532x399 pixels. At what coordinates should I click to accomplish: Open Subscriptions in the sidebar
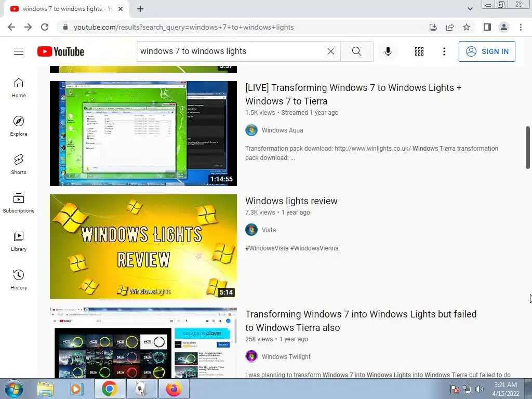pos(19,203)
